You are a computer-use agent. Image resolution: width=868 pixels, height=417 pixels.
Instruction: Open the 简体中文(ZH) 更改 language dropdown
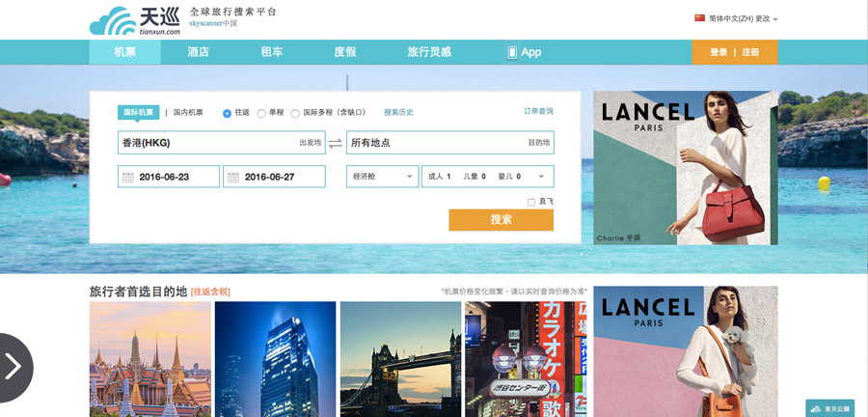point(744,19)
